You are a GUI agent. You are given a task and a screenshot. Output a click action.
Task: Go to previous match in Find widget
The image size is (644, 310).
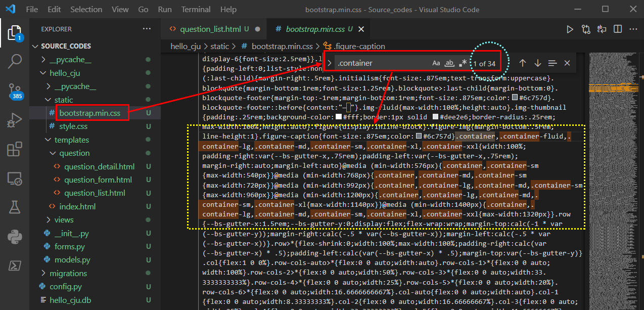[523, 63]
